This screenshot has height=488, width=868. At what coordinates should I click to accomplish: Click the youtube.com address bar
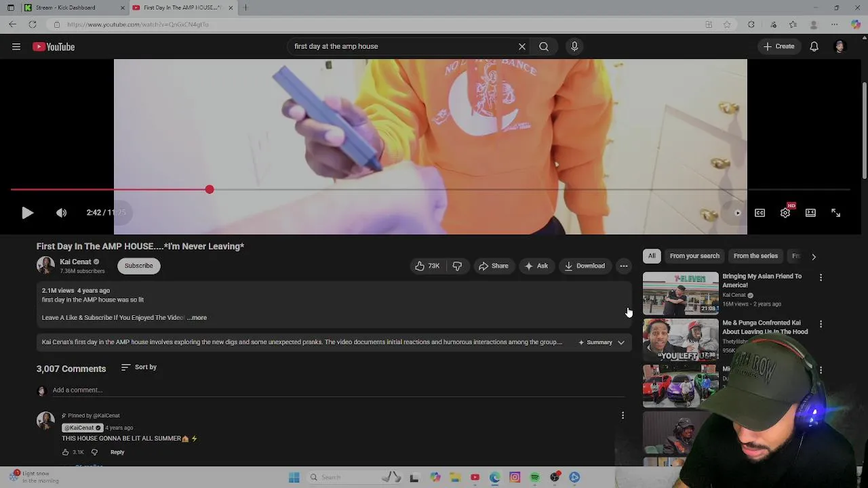380,24
